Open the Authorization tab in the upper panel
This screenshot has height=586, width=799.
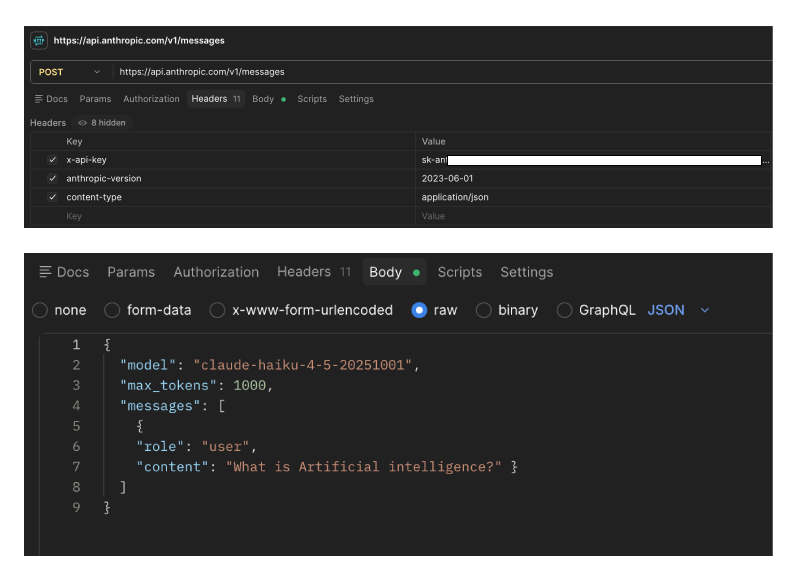coord(151,99)
